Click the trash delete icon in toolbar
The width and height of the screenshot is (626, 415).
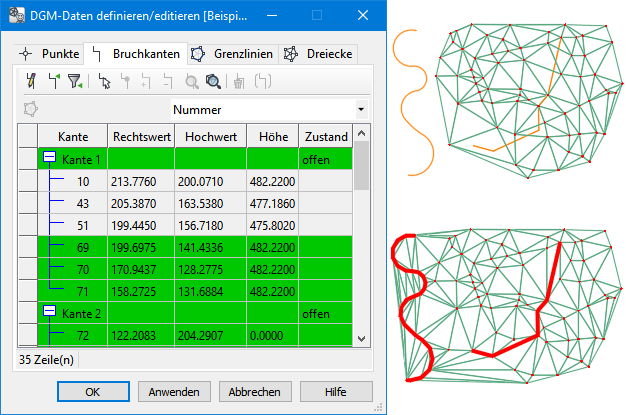tap(240, 82)
